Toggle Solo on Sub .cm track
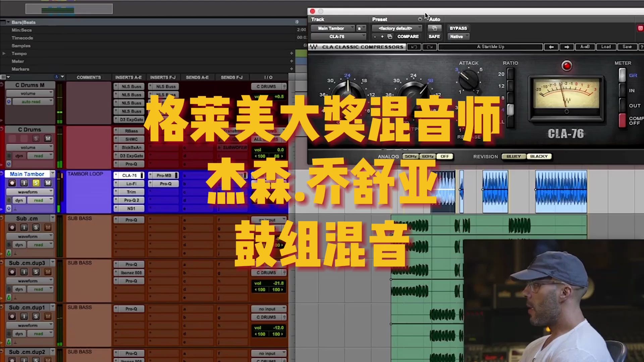The width and height of the screenshot is (644, 362). 36,228
